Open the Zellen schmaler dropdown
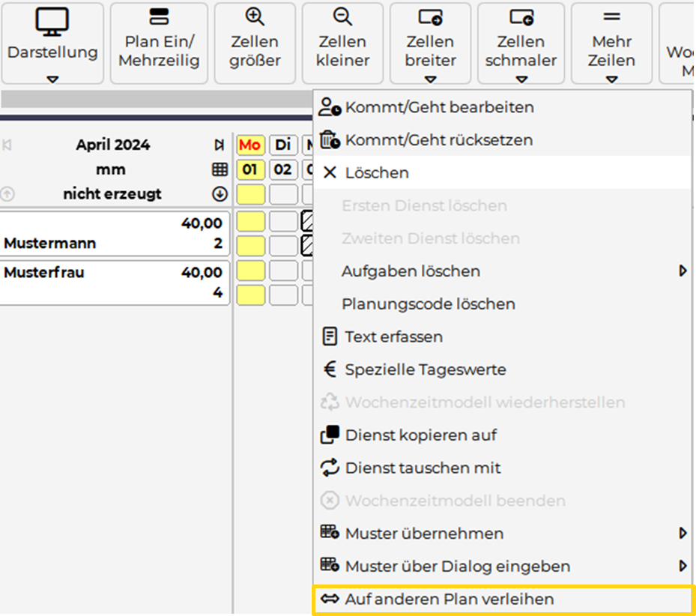The image size is (696, 616). pyautogui.click(x=521, y=79)
